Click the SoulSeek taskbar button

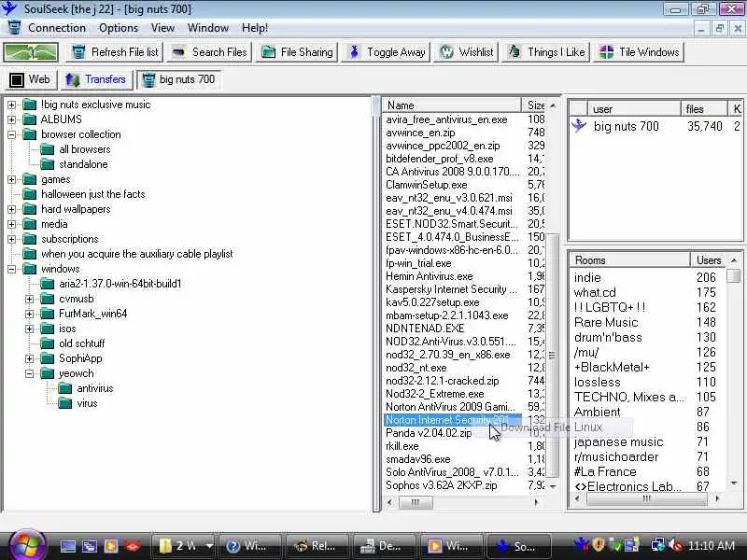click(x=517, y=546)
